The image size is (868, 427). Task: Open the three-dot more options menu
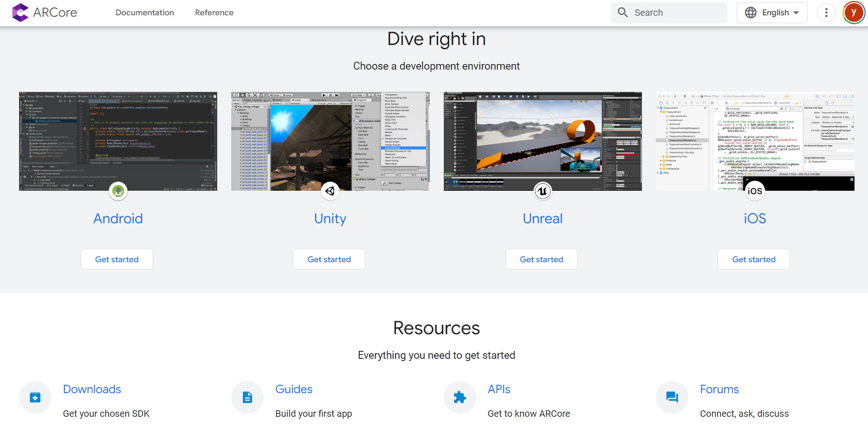pyautogui.click(x=826, y=13)
